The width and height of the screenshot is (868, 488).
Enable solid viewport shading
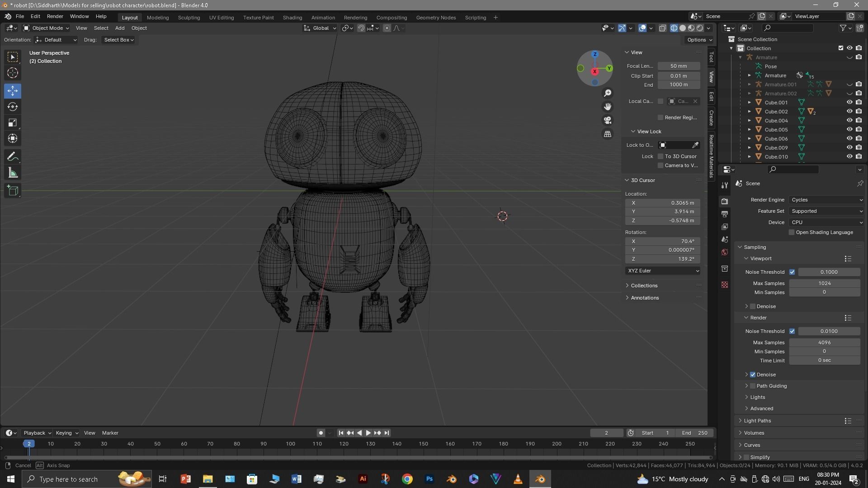click(x=683, y=28)
